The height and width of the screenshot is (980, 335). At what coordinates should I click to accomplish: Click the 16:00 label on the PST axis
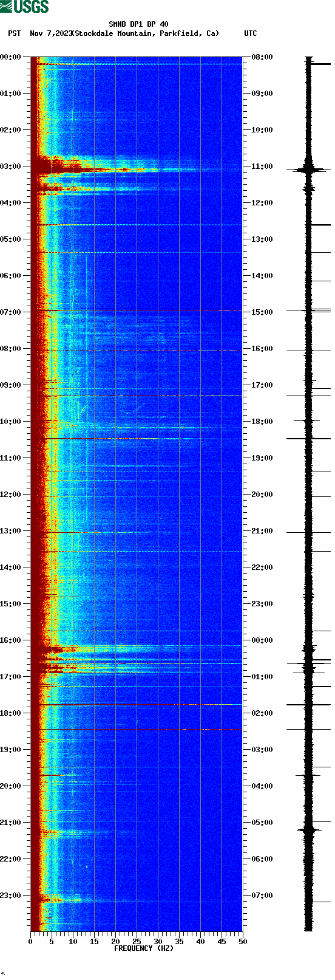pyautogui.click(x=10, y=640)
